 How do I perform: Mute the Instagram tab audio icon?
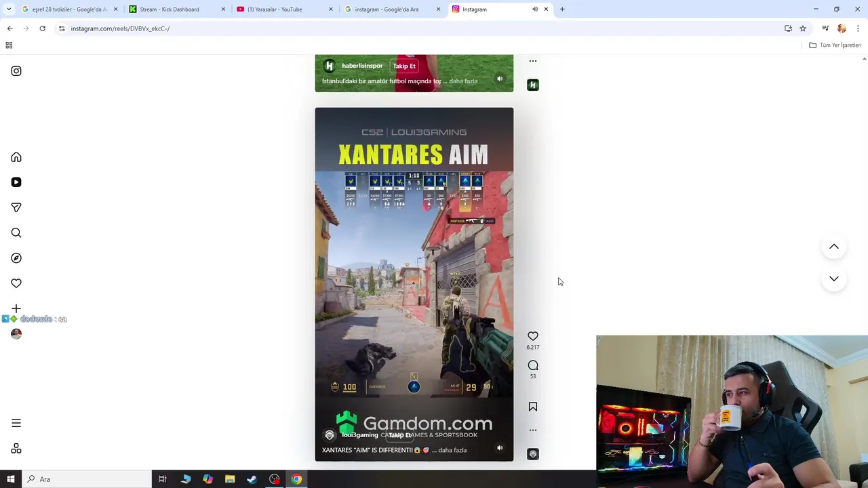pyautogui.click(x=534, y=9)
